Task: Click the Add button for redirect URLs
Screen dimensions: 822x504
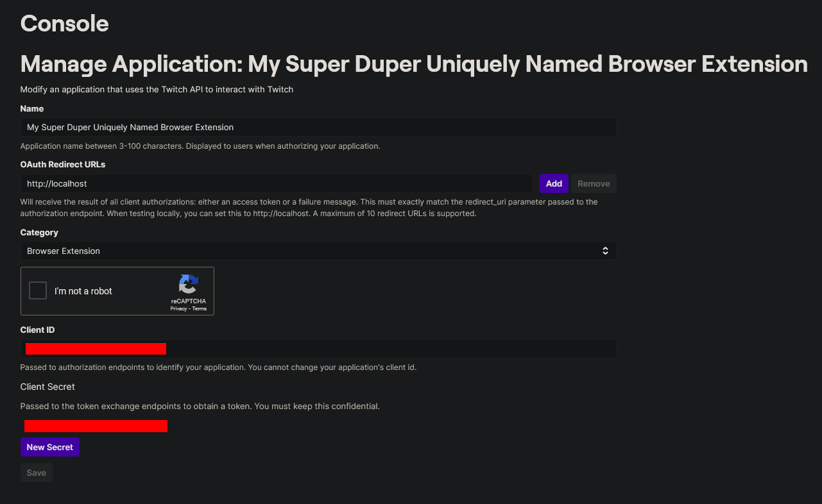Action: (x=554, y=183)
